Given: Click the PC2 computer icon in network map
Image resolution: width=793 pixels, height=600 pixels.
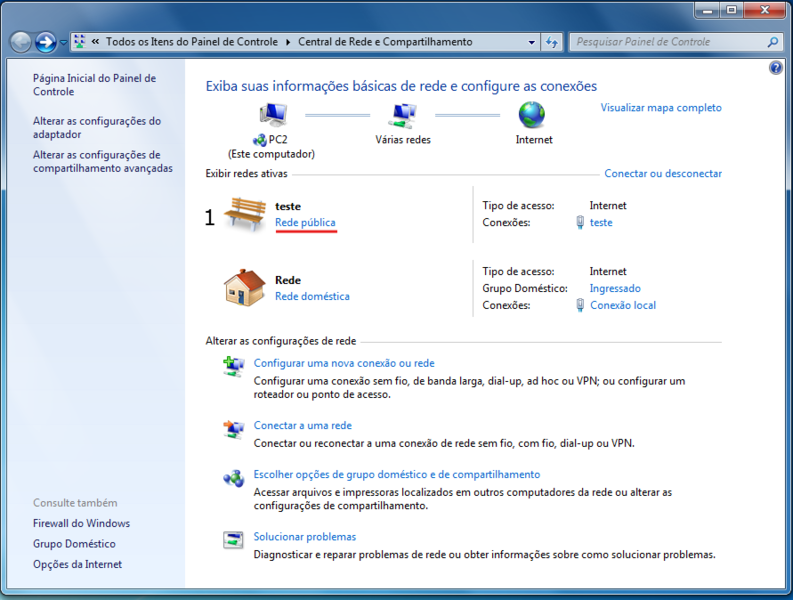Looking at the screenshot, I should coord(273,115).
